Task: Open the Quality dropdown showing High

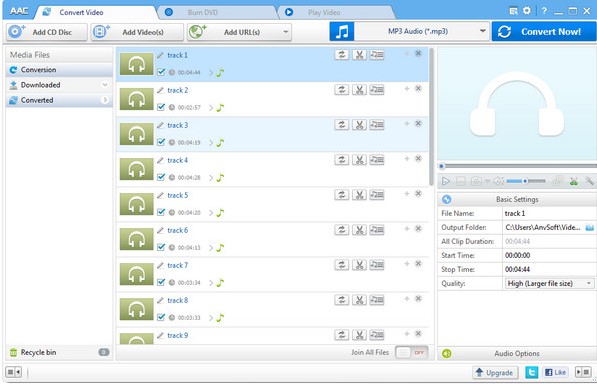Action: point(549,284)
